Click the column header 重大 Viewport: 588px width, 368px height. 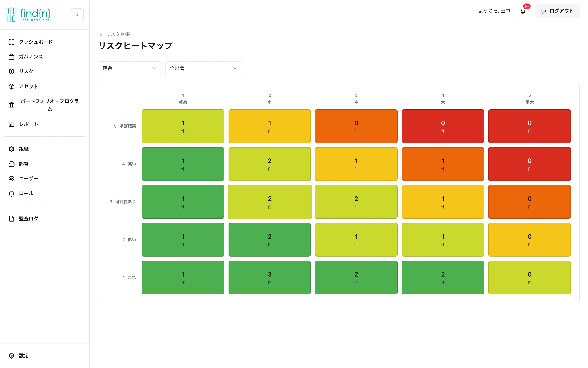click(529, 102)
